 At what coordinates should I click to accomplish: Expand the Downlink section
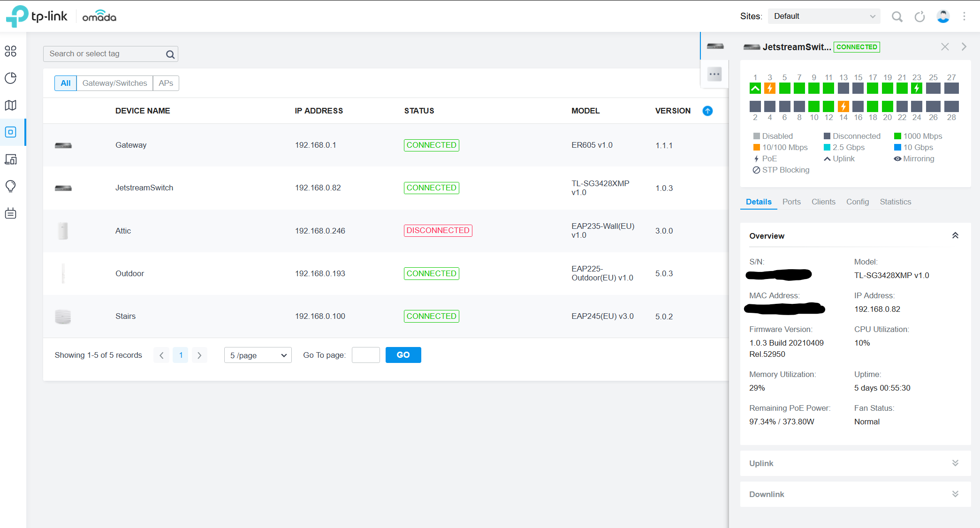955,494
